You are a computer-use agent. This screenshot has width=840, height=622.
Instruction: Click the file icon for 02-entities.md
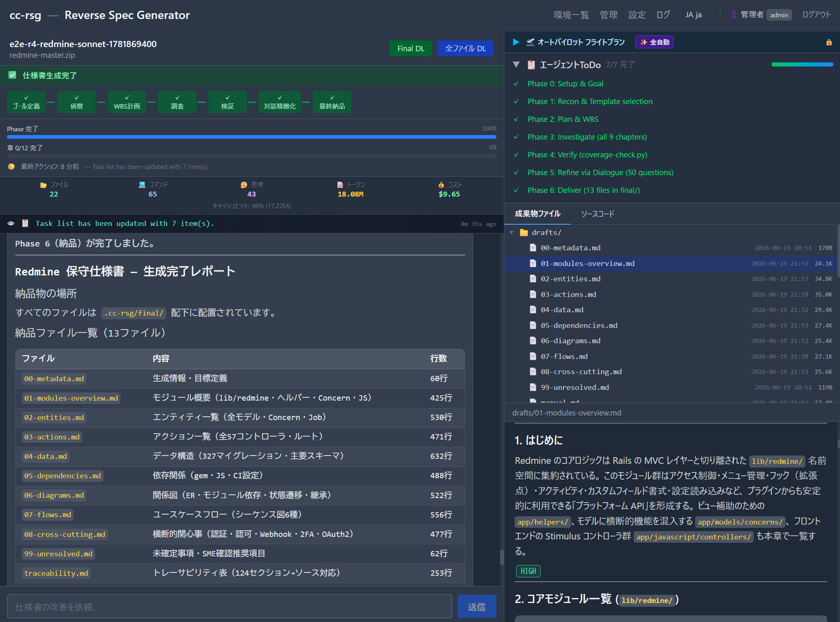533,279
